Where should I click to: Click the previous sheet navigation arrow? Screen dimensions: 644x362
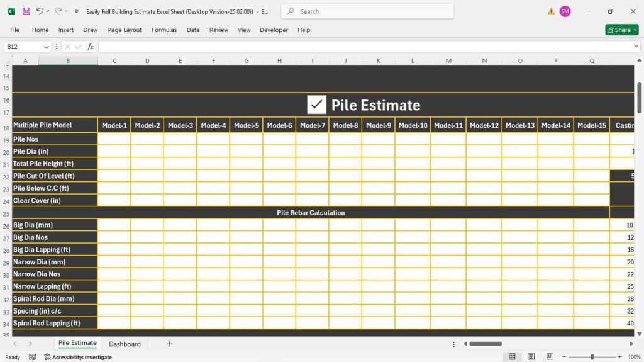(x=15, y=344)
